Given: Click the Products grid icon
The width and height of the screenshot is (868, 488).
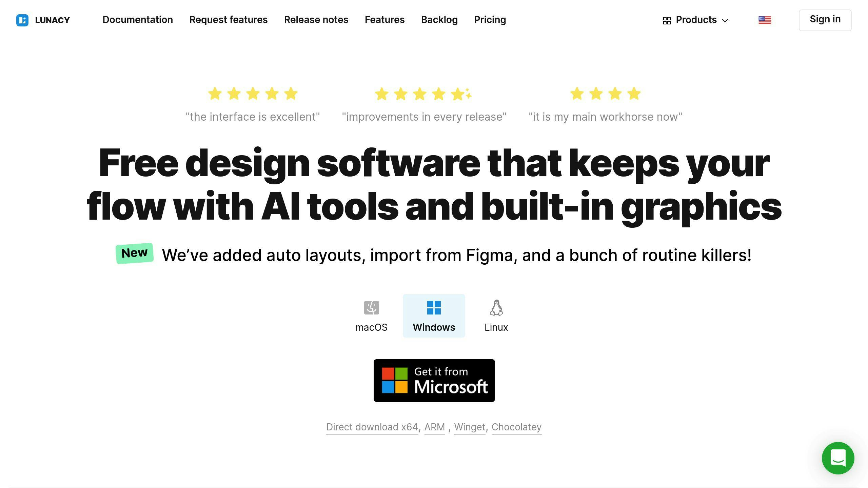Looking at the screenshot, I should click(667, 20).
